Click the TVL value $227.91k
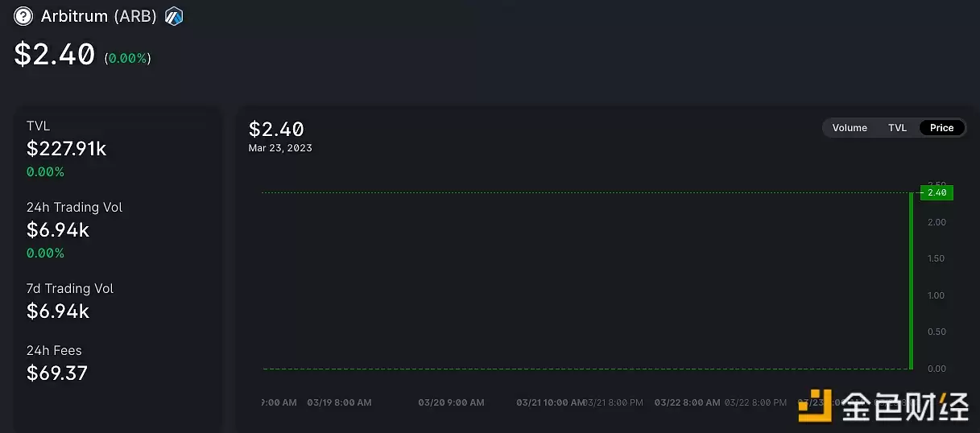 click(66, 149)
